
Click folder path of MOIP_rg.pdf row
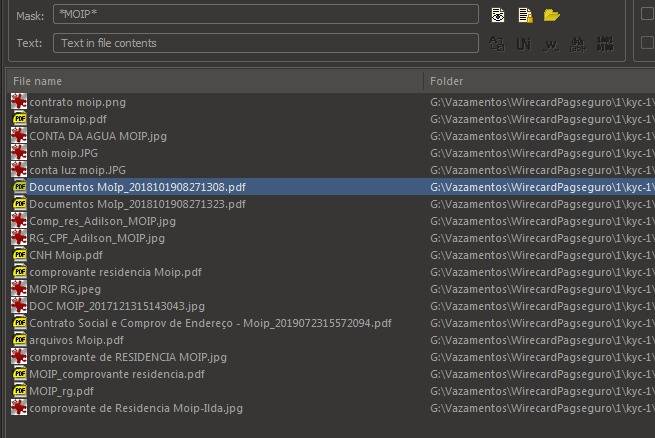tap(542, 391)
